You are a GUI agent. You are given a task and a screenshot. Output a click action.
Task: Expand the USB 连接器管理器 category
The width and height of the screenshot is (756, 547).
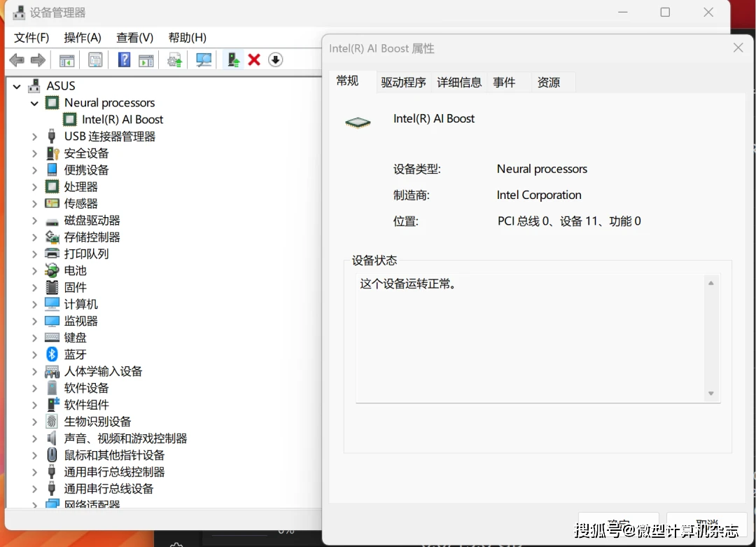pyautogui.click(x=34, y=137)
